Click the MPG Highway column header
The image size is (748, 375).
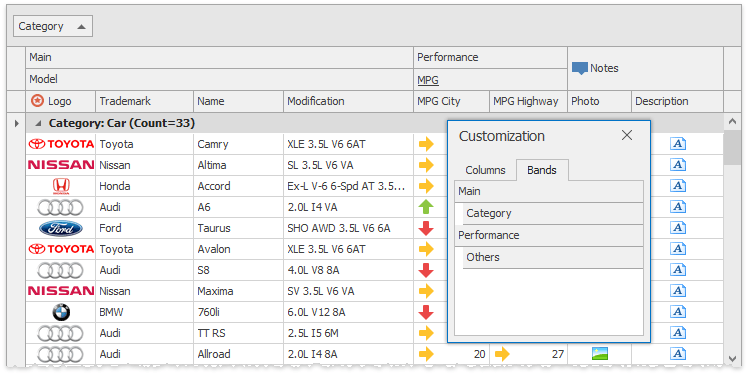529,101
